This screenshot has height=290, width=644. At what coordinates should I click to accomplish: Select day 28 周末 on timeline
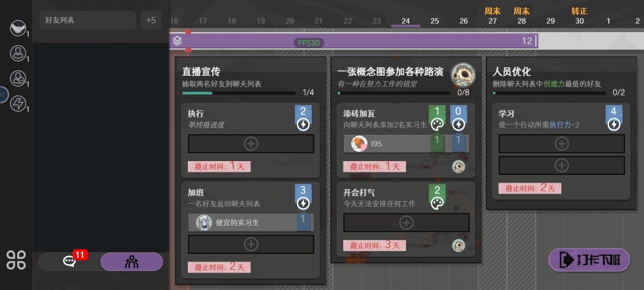pyautogui.click(x=521, y=17)
